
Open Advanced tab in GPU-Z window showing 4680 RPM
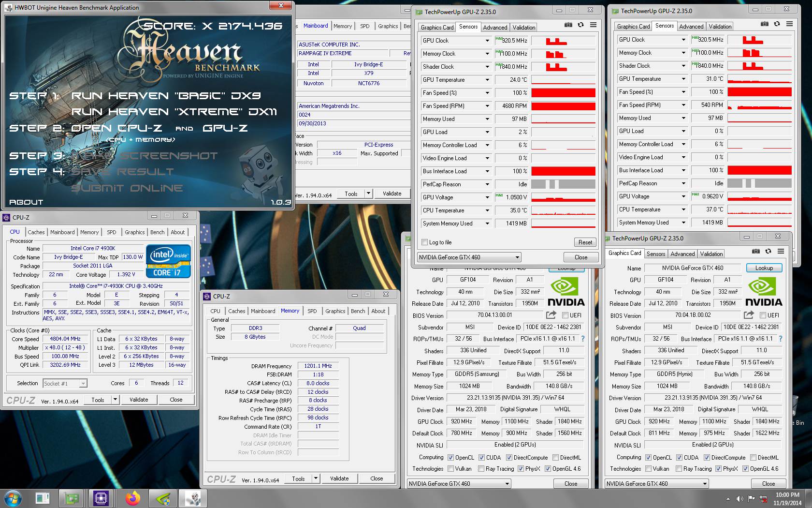tap(495, 28)
